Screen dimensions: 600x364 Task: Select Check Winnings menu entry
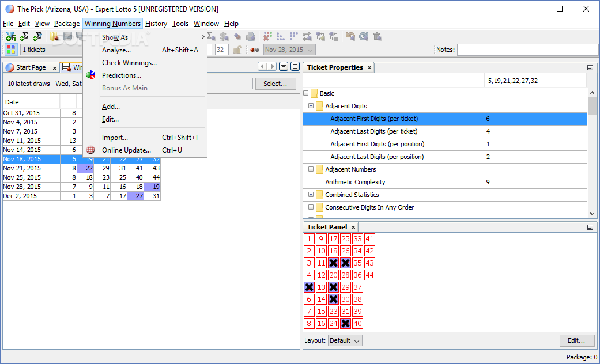point(145,63)
